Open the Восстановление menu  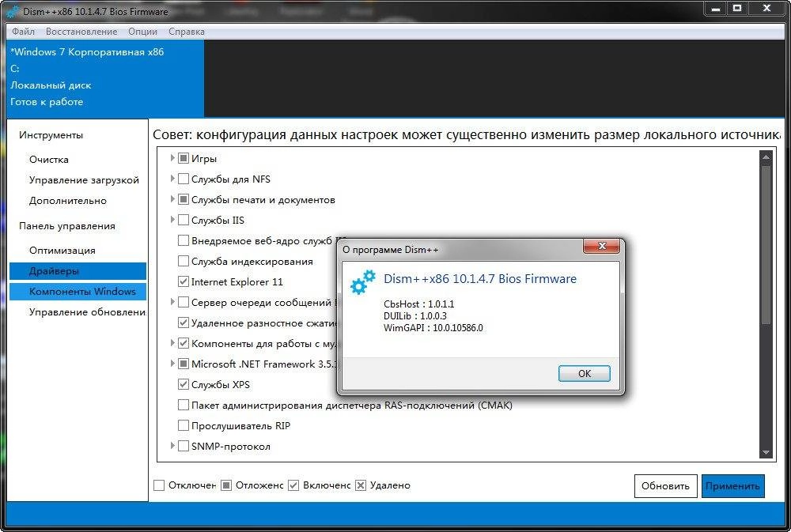click(x=81, y=32)
